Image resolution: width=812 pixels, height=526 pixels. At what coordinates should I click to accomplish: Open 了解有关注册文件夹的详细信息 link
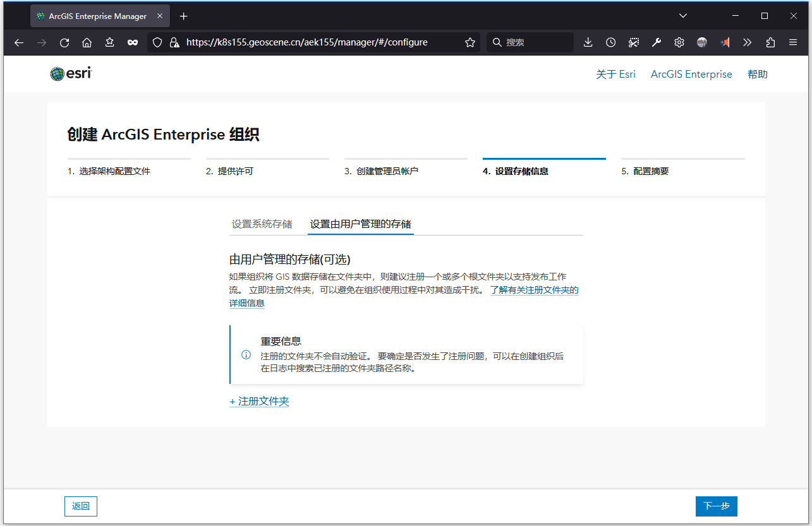click(x=534, y=290)
